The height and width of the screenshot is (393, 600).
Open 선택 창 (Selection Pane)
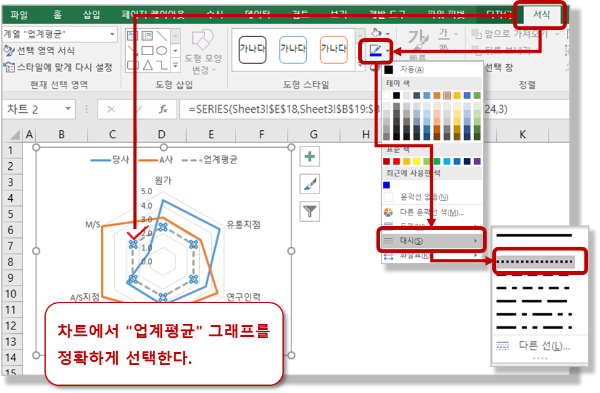499,68
